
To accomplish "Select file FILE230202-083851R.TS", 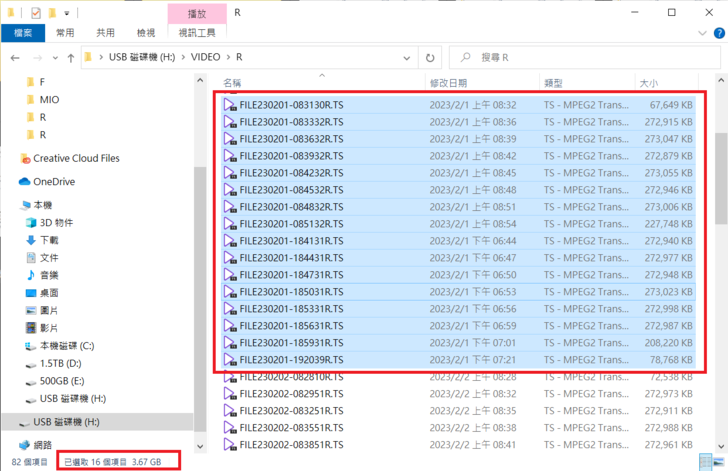I will click(x=291, y=445).
